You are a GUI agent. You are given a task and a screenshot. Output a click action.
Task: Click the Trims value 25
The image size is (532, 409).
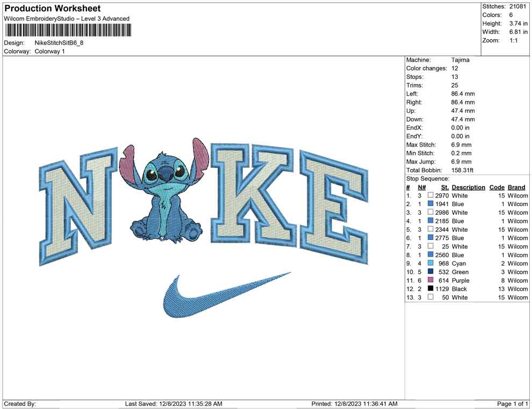[455, 85]
